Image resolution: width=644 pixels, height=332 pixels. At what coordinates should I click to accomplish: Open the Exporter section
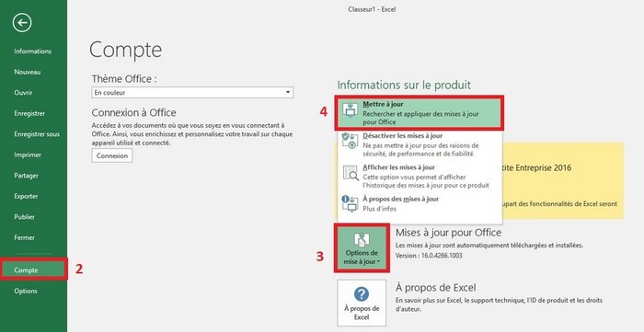pyautogui.click(x=26, y=196)
